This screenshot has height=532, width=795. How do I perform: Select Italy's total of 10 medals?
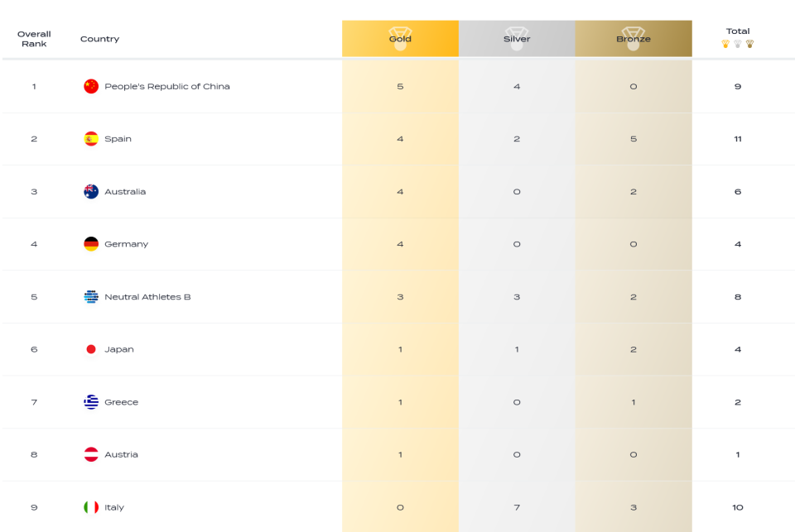point(738,507)
